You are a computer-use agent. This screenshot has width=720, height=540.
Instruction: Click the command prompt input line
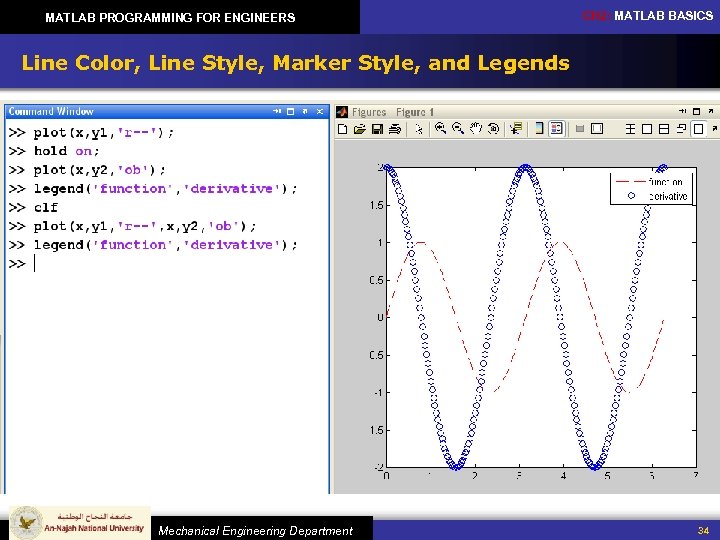pyautogui.click(x=167, y=264)
